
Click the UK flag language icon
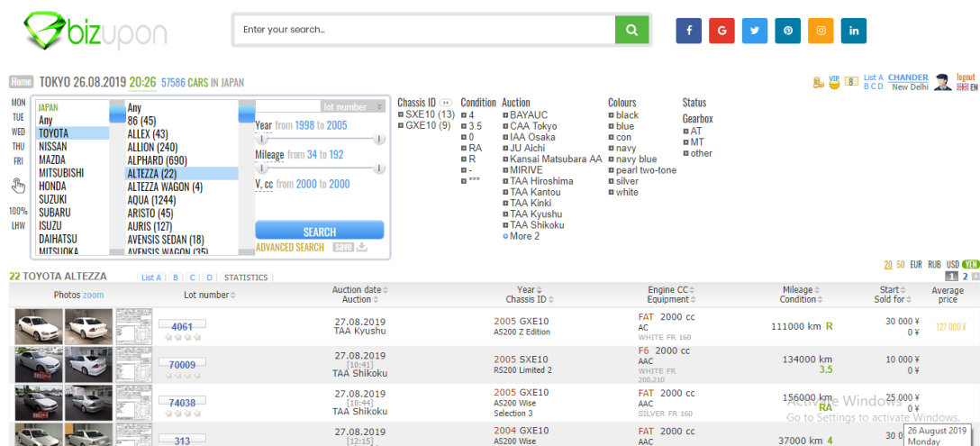click(963, 87)
